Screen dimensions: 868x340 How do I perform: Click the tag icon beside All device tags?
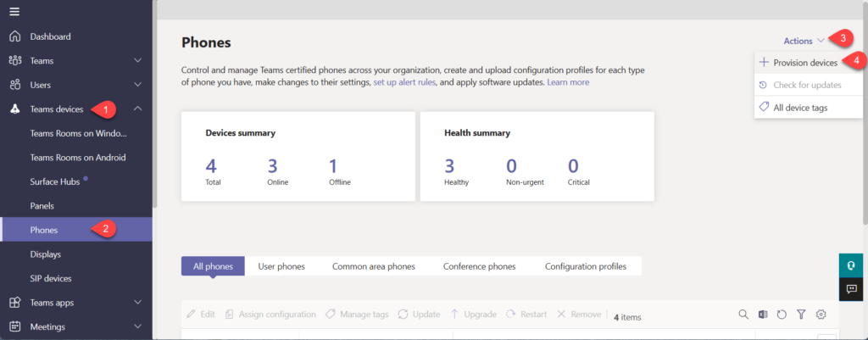coord(764,107)
